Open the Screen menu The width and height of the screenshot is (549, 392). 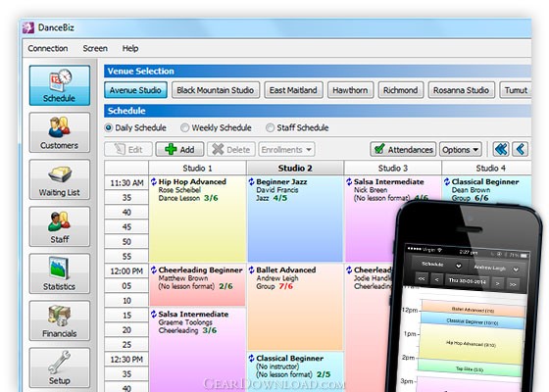tap(95, 48)
